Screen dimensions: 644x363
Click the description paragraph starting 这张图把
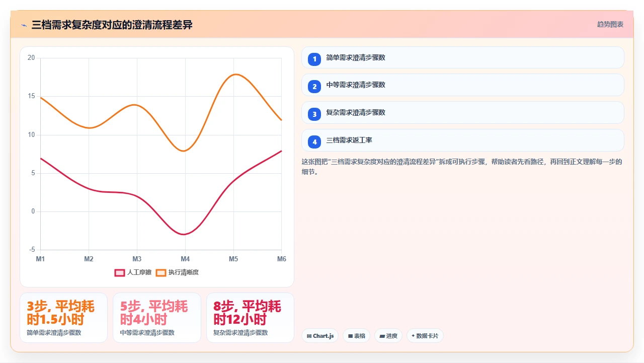(x=462, y=167)
